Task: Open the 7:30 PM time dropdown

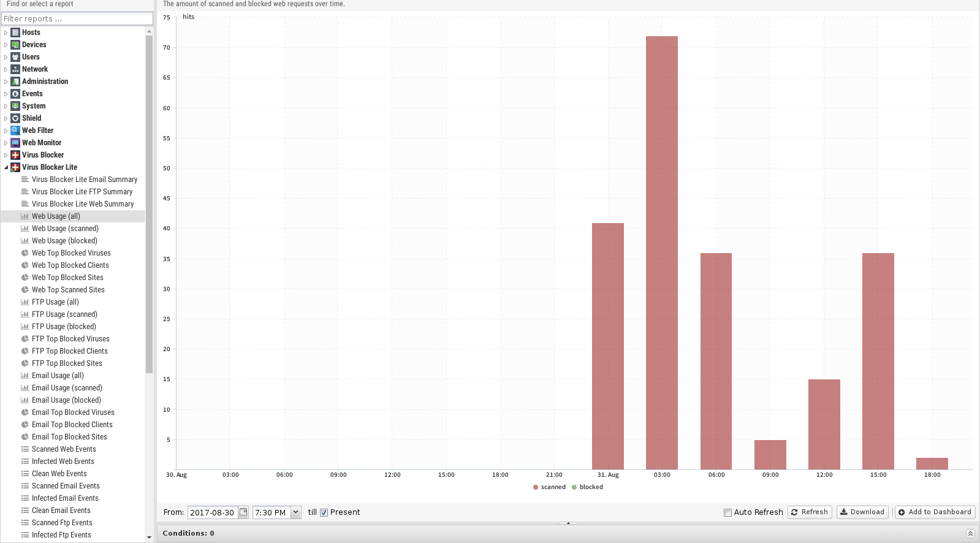Action: [295, 512]
